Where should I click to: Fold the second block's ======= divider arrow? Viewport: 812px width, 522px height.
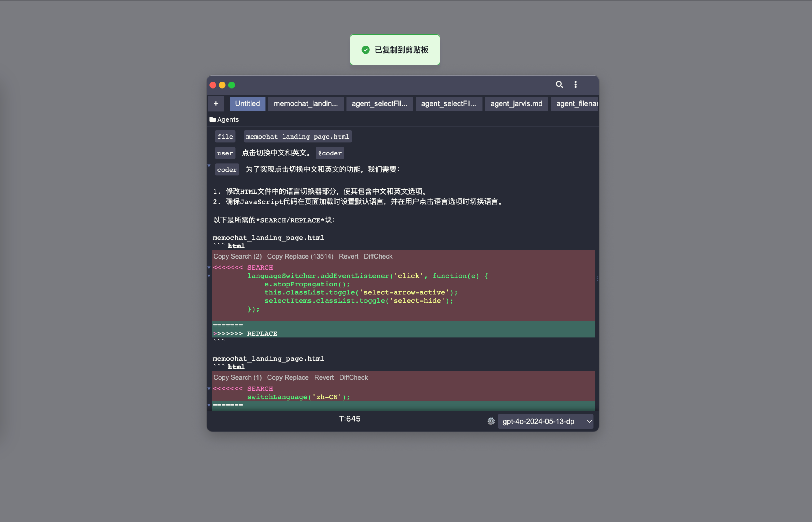(x=209, y=405)
